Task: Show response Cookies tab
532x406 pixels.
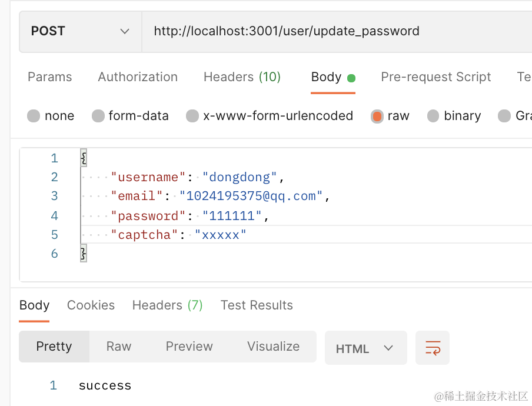Action: click(x=91, y=305)
